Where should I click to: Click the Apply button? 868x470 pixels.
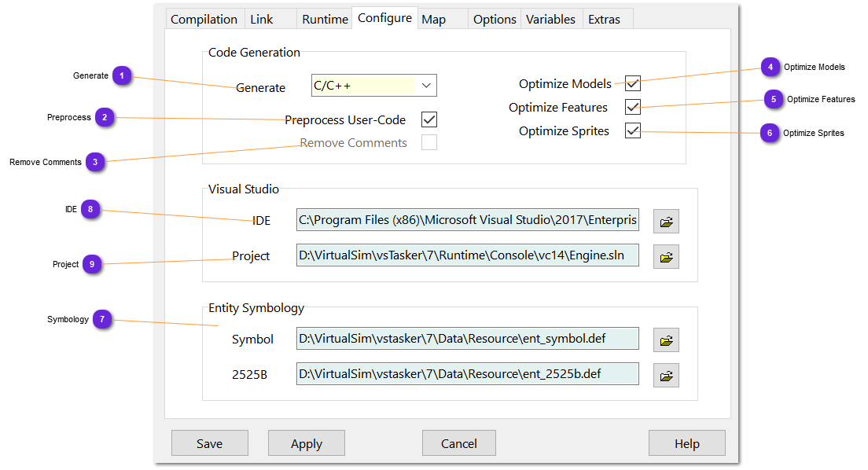pyautogui.click(x=307, y=443)
